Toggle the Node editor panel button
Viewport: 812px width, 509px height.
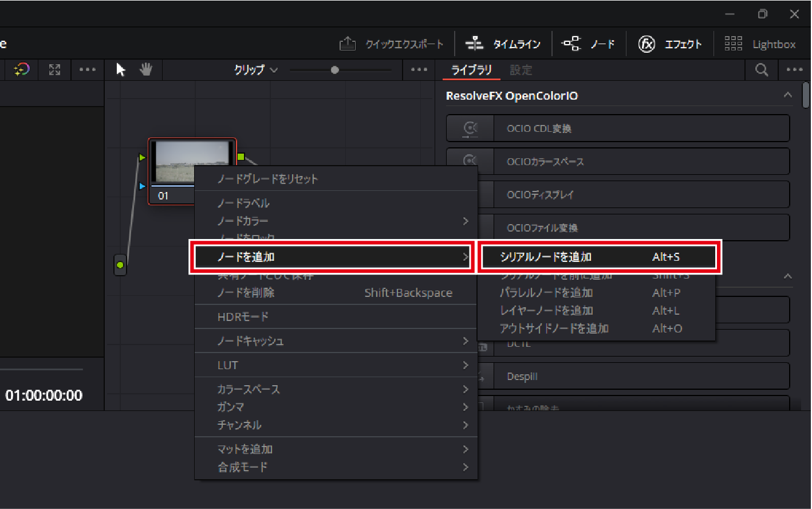tap(589, 44)
